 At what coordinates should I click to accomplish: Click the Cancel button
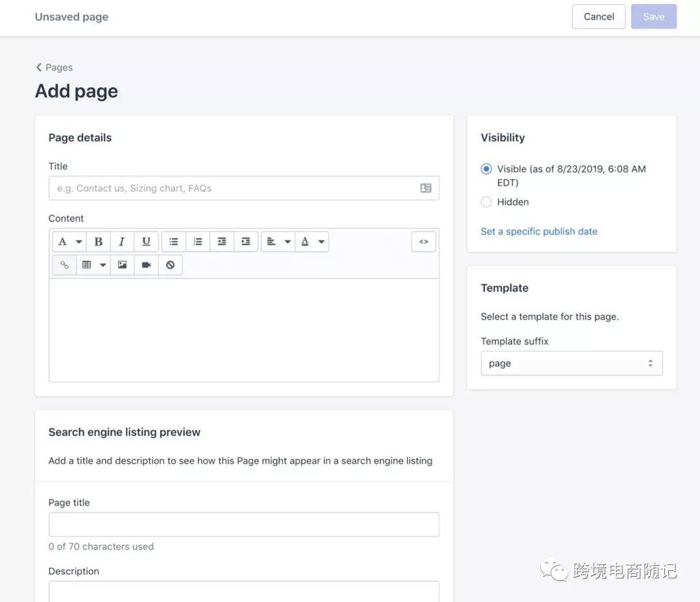tap(599, 16)
